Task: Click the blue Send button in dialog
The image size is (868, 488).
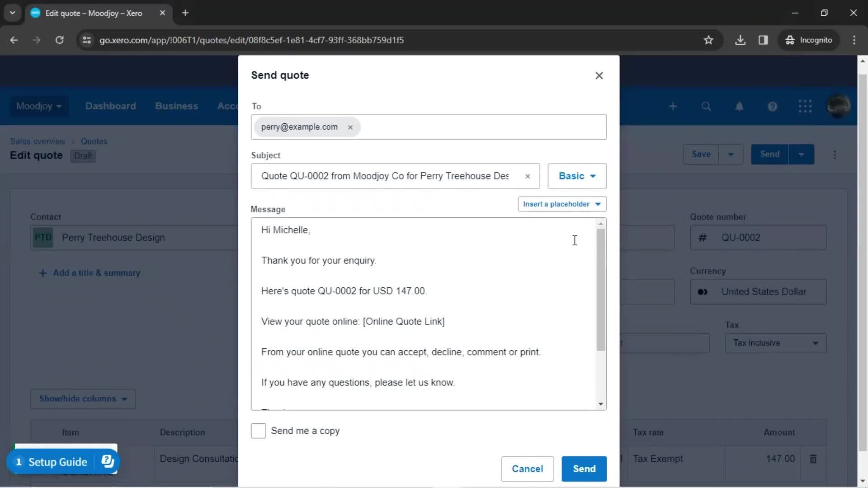Action: 584,469
